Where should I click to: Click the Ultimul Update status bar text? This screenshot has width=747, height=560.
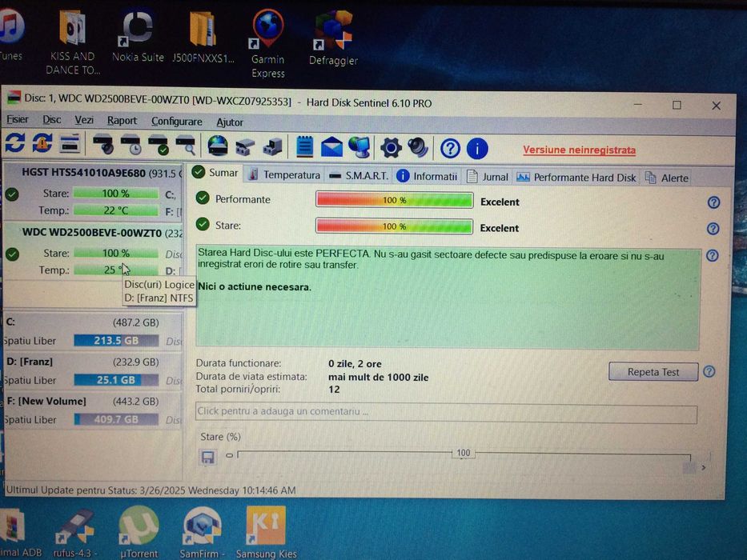(151, 490)
